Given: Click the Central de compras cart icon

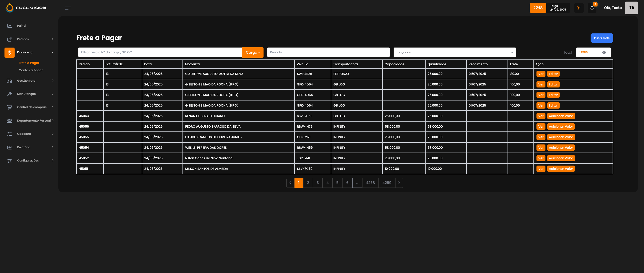Looking at the screenshot, I should [x=9, y=107].
